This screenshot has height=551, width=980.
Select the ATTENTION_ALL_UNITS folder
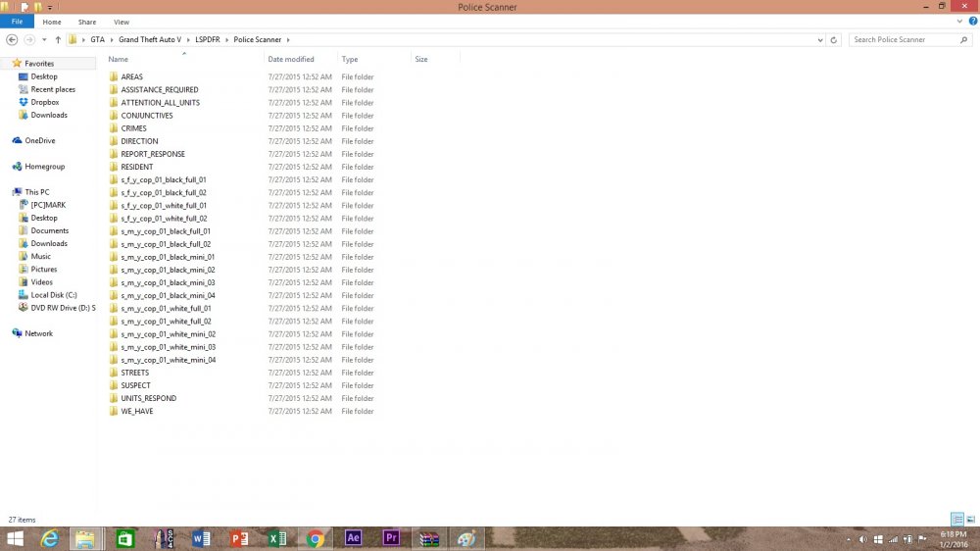(x=160, y=103)
